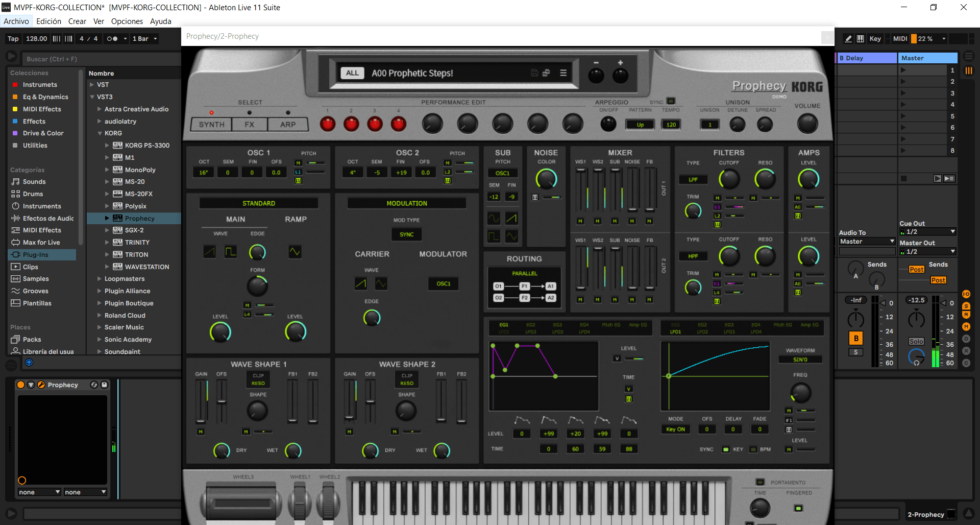Open the preset menu (hamburger) in Prophecy

tap(563, 73)
